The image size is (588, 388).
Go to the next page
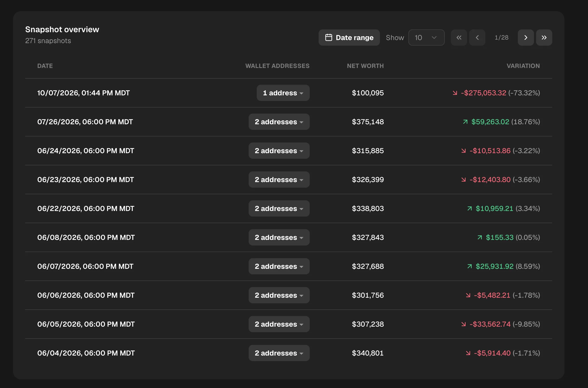[x=526, y=38]
